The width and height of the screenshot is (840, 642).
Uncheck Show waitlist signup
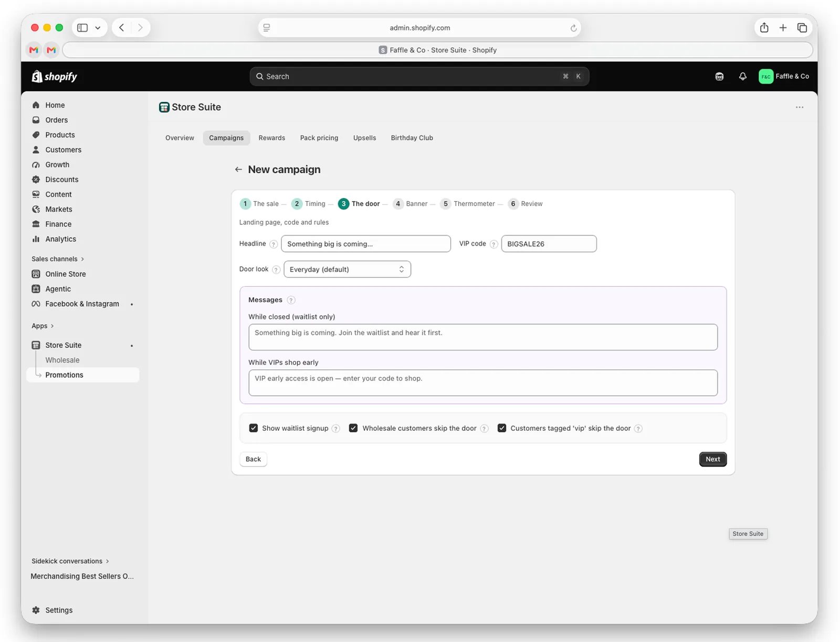(x=254, y=428)
